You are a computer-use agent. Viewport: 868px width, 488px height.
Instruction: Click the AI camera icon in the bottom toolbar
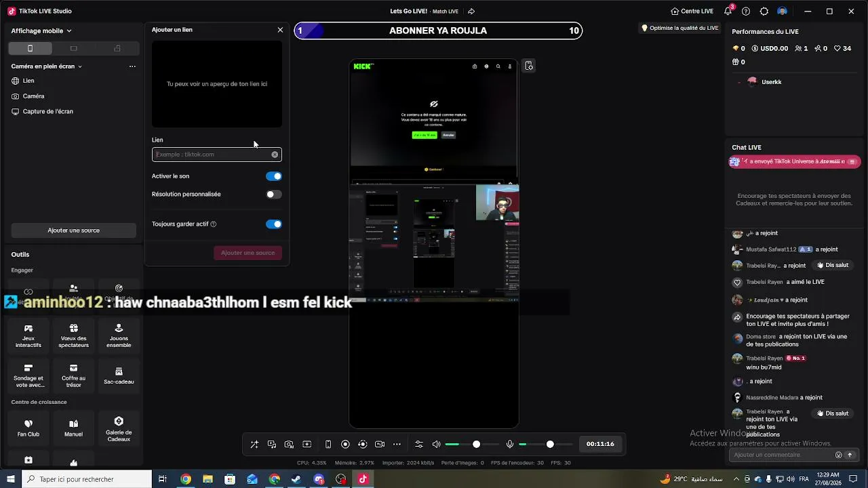pyautogui.click(x=290, y=445)
